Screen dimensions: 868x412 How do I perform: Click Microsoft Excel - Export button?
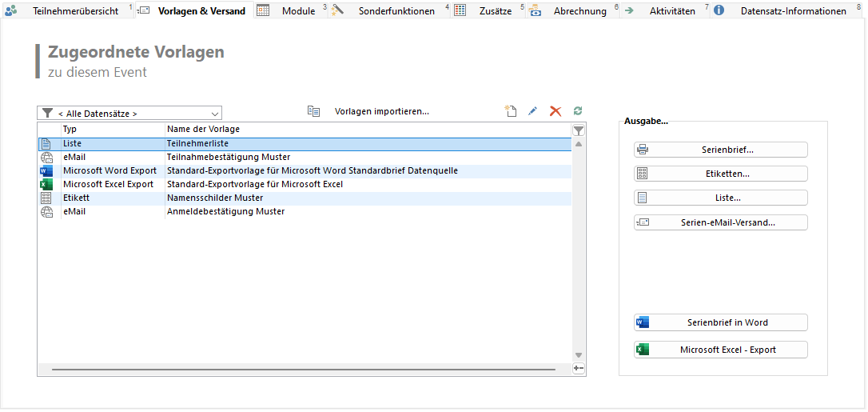721,350
